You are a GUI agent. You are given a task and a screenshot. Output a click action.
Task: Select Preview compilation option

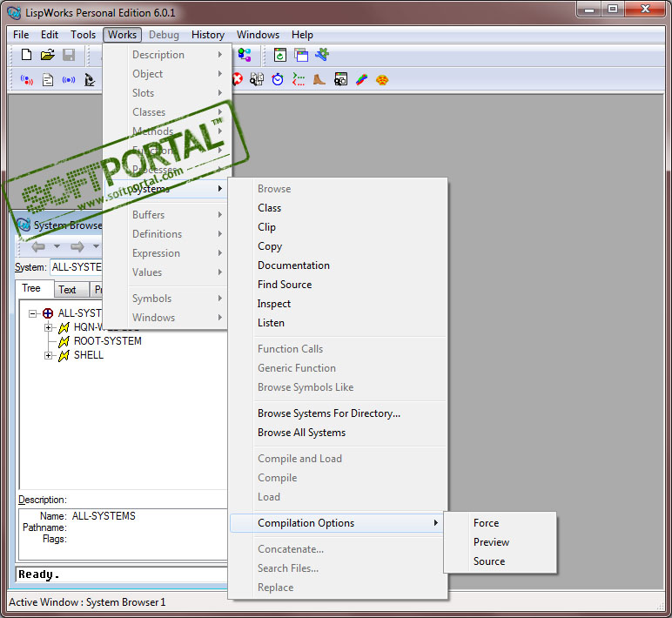[501, 542]
